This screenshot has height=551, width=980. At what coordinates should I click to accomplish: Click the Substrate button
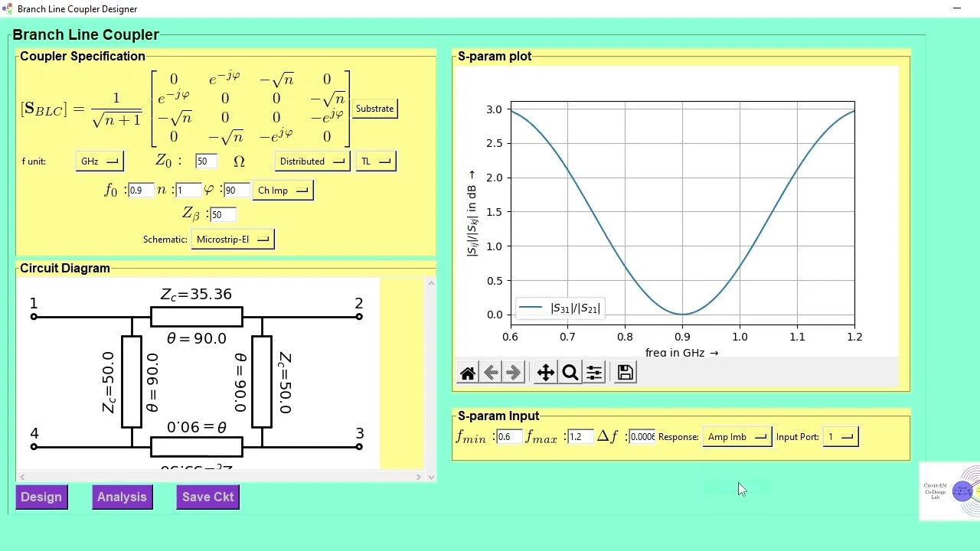click(x=374, y=109)
